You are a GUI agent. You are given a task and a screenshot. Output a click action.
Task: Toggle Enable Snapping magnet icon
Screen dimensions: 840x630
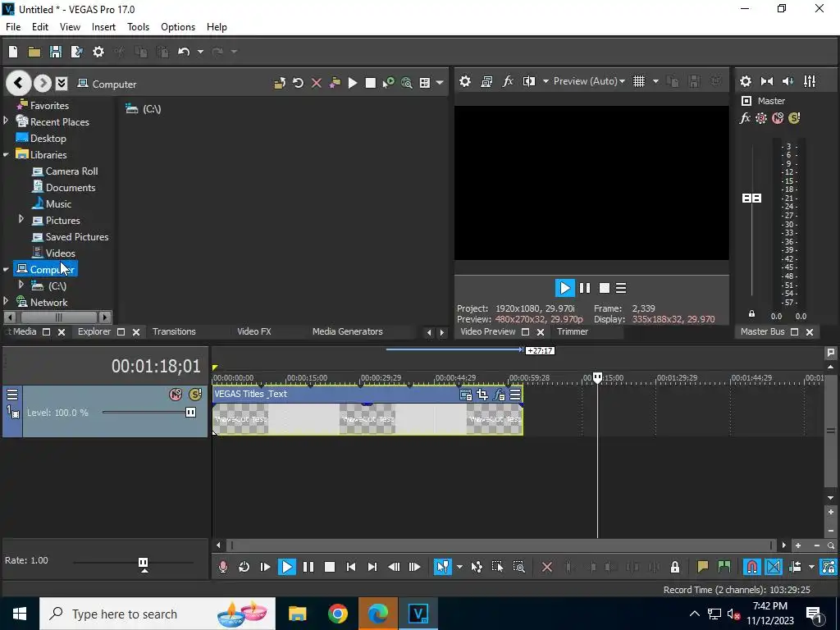pos(751,567)
